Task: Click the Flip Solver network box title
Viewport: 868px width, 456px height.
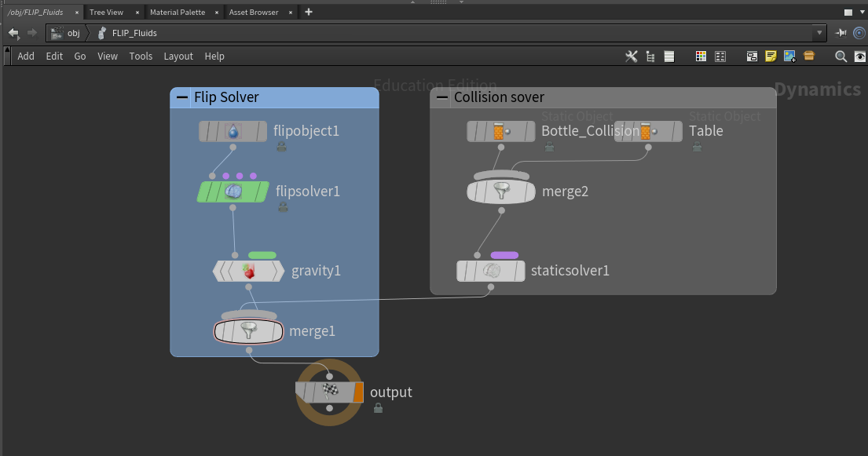Action: 226,97
